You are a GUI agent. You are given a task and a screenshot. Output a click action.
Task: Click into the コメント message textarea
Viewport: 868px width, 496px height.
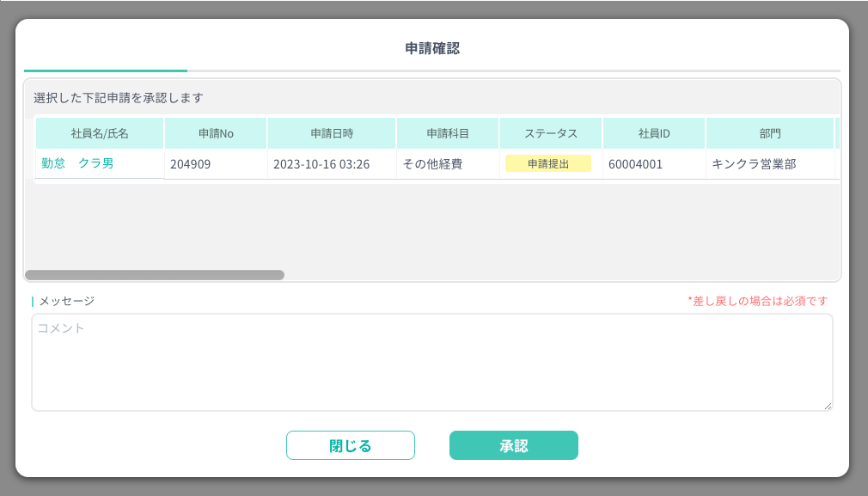pos(431,363)
